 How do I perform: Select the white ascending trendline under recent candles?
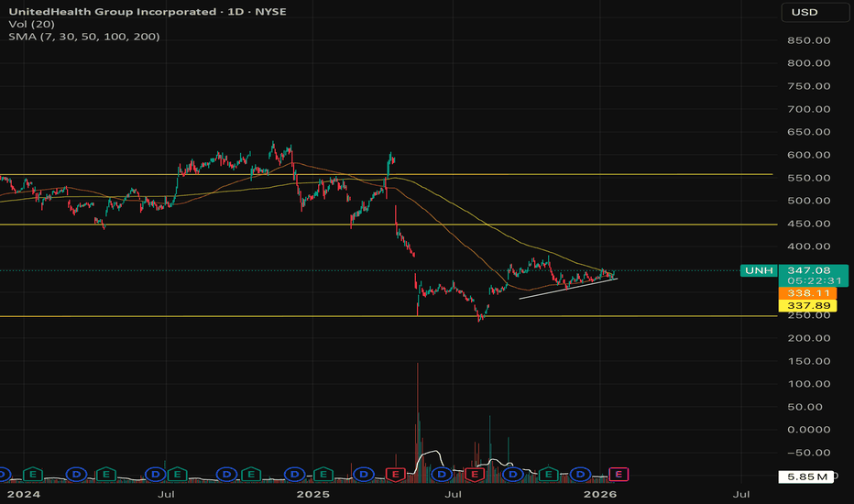(568, 288)
